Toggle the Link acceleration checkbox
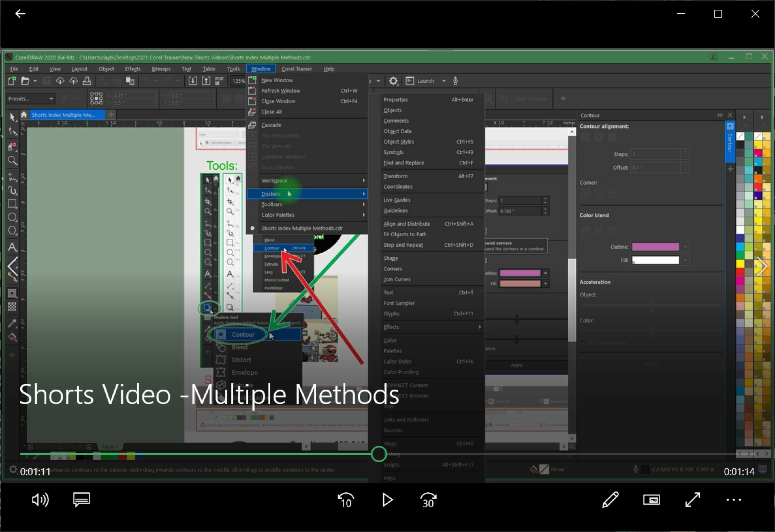The width and height of the screenshot is (775, 532). tap(583, 342)
